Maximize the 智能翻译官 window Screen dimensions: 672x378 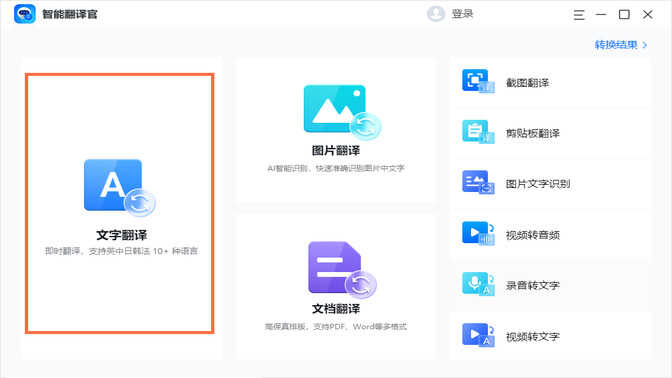pyautogui.click(x=624, y=15)
